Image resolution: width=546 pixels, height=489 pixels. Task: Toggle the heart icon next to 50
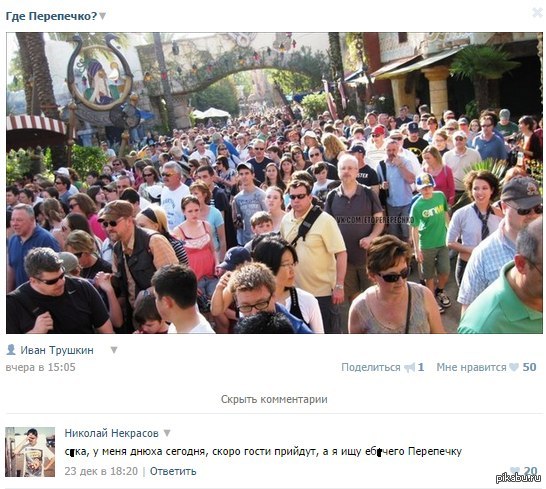click(514, 367)
